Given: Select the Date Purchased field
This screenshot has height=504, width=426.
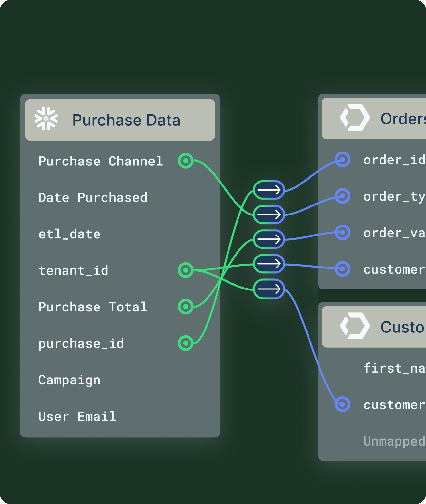Looking at the screenshot, I should [93, 197].
